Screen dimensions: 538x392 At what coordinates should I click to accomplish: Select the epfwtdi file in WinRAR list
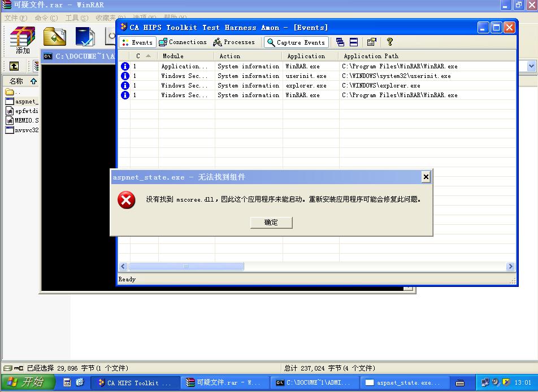[x=22, y=111]
